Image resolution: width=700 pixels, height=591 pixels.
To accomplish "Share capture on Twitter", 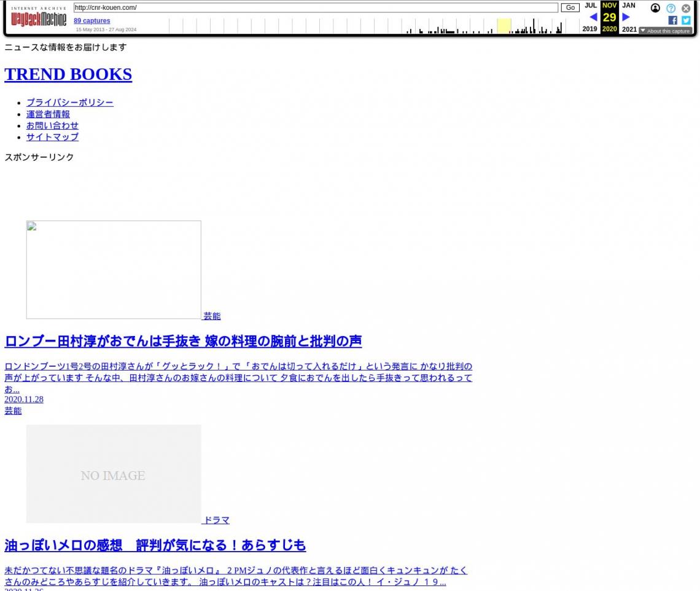I will (686, 20).
